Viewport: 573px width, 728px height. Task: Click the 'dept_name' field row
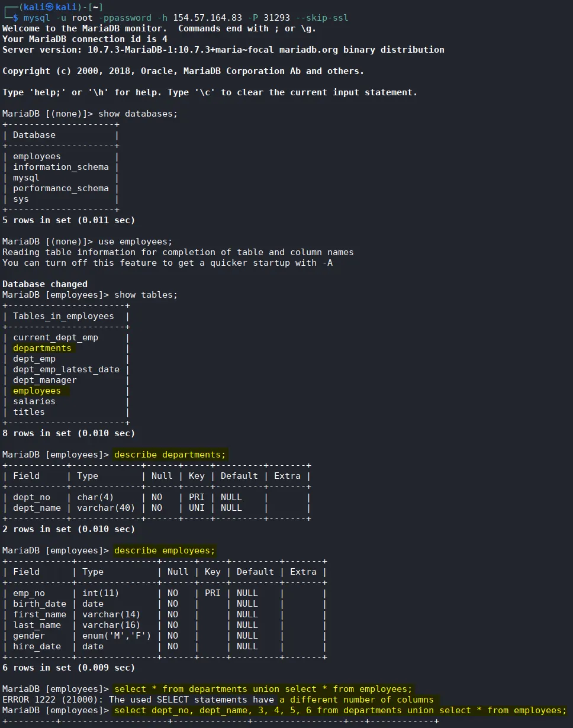(x=156, y=508)
